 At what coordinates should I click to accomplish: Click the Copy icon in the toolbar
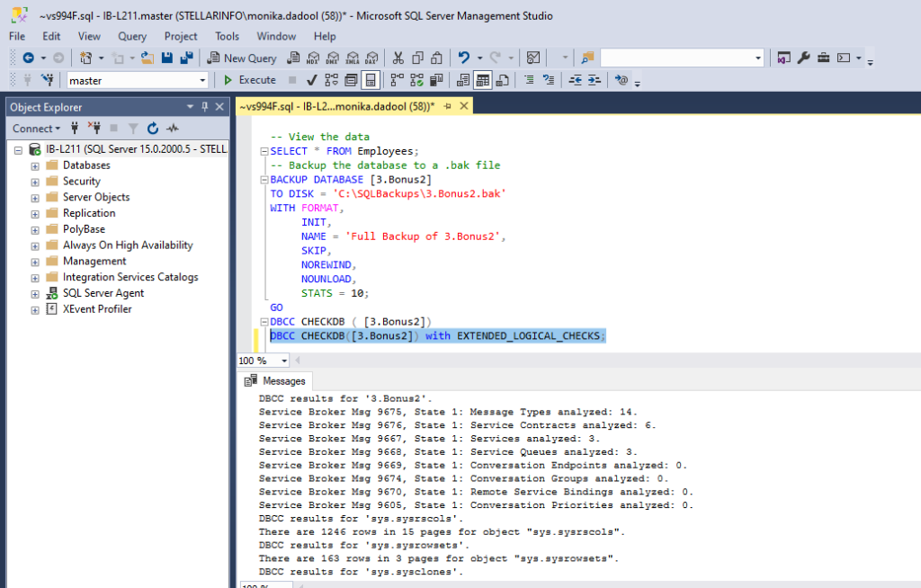pyautogui.click(x=416, y=58)
